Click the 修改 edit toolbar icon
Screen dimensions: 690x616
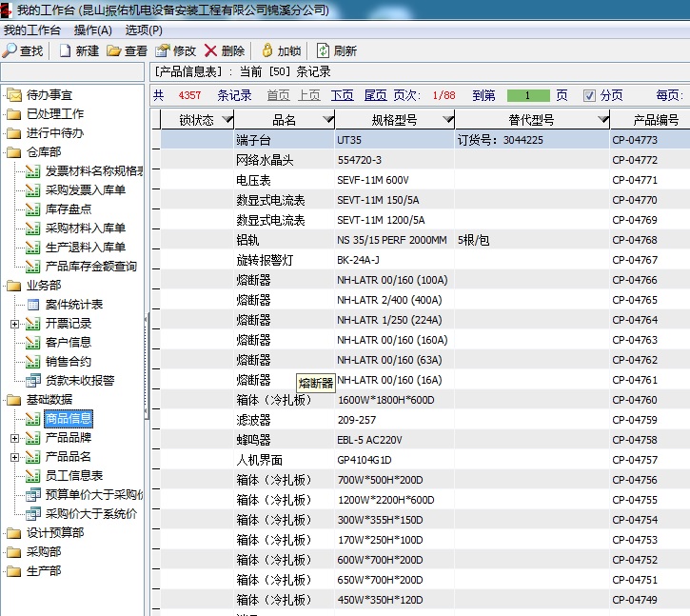[162, 50]
